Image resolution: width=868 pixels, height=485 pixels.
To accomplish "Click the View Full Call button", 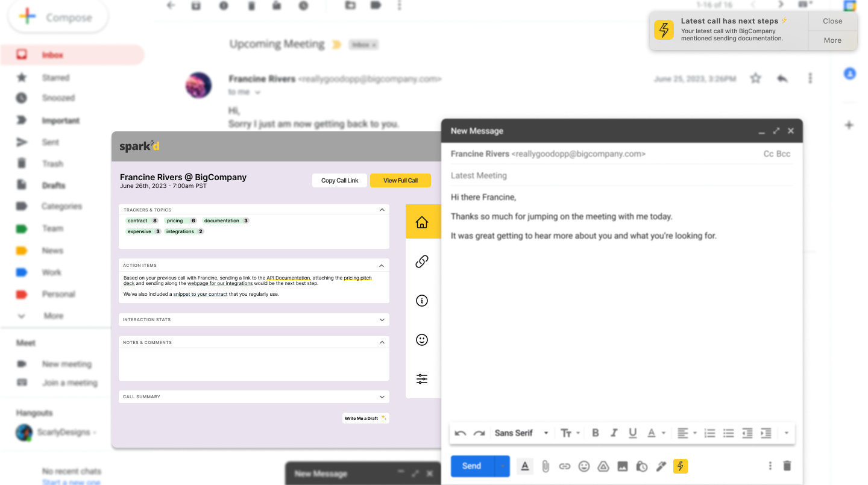I will (x=400, y=180).
